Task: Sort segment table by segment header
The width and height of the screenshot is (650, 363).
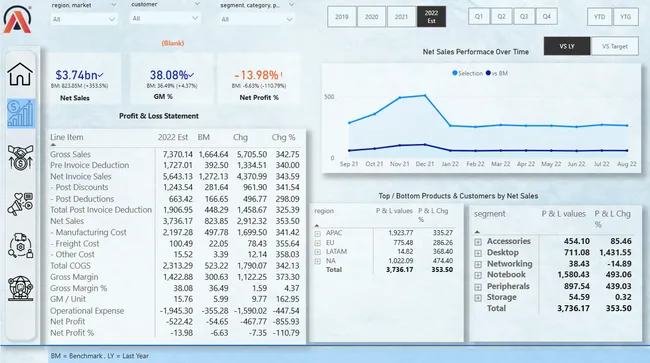Action: [x=490, y=214]
